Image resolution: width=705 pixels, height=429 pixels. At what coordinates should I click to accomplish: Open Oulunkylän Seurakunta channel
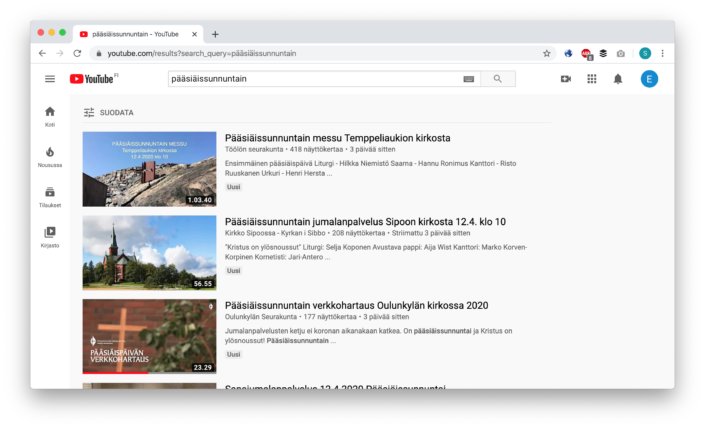[261, 317]
